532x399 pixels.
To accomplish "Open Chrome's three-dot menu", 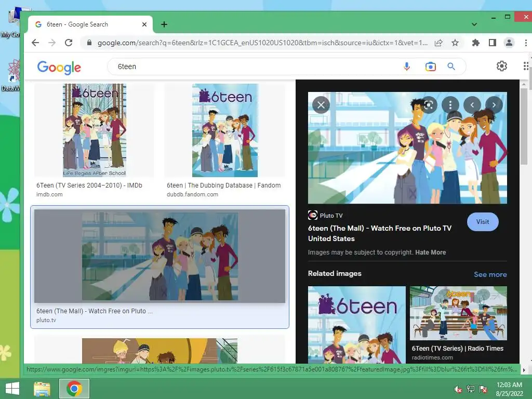I will [526, 43].
